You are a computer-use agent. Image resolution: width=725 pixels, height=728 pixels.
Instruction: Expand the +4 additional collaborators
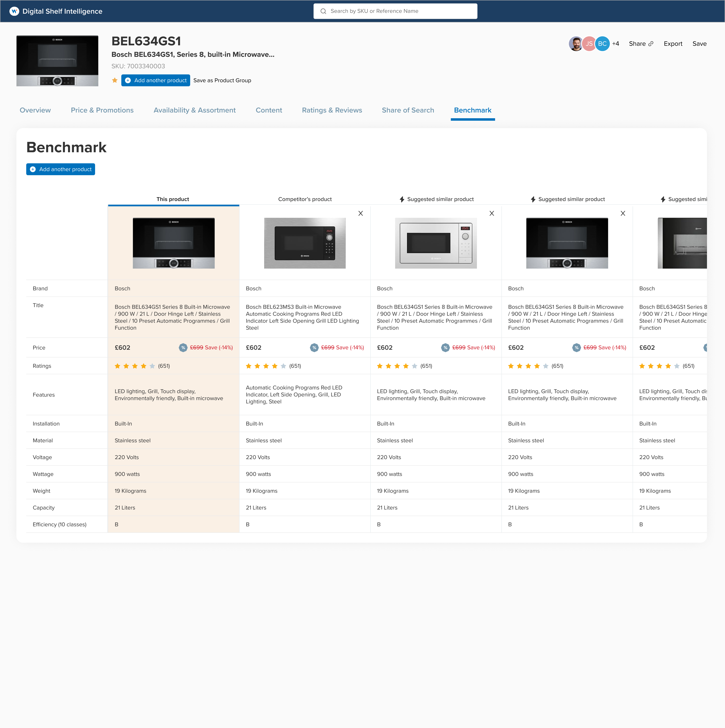tap(615, 44)
